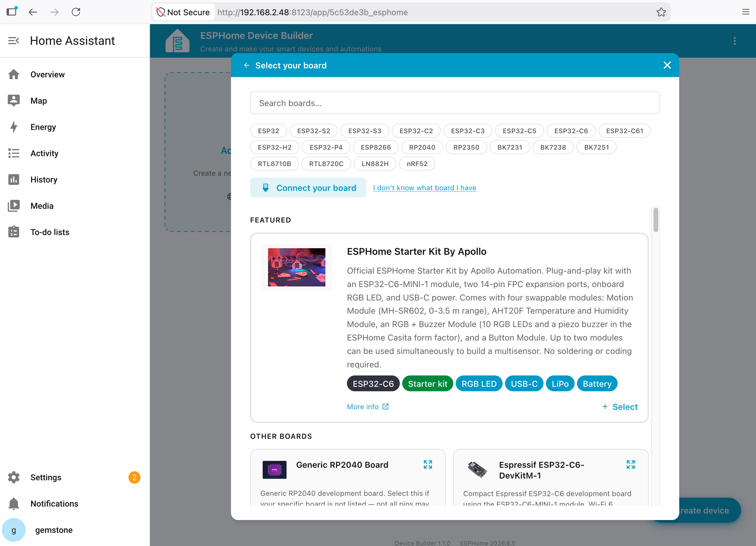Click the green Starter kit tag
The image size is (756, 546).
click(428, 384)
